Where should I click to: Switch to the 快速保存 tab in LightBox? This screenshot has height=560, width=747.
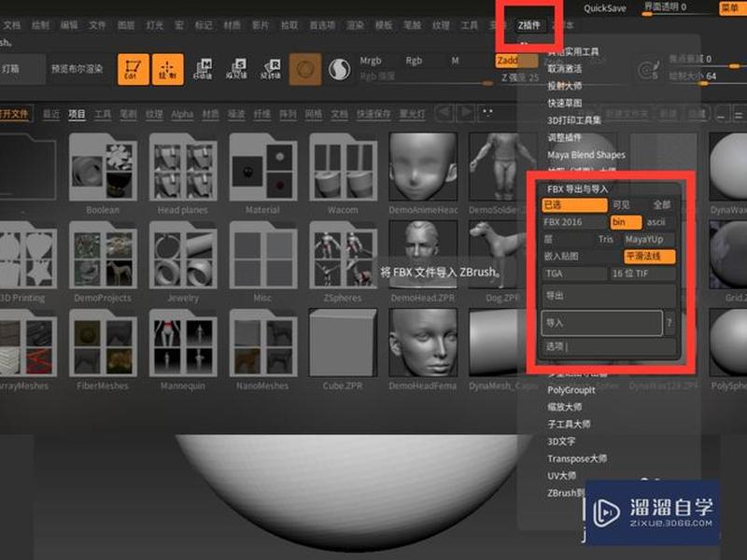click(373, 114)
